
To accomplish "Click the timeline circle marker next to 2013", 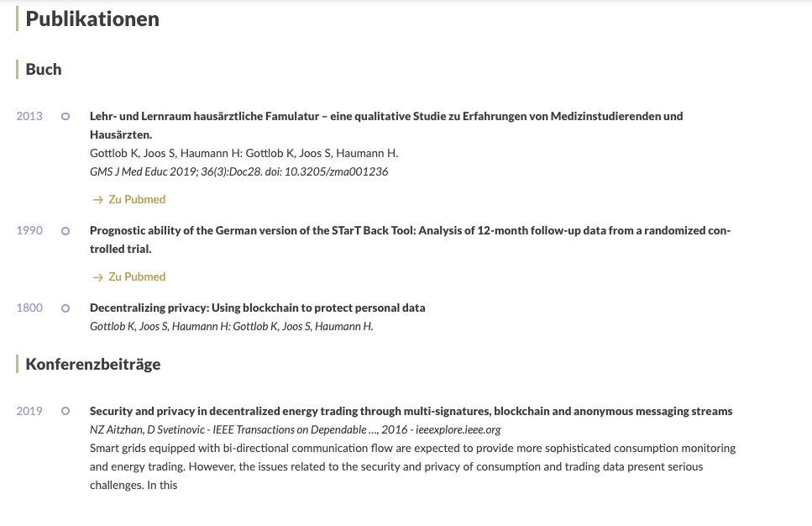I will pos(65,116).
